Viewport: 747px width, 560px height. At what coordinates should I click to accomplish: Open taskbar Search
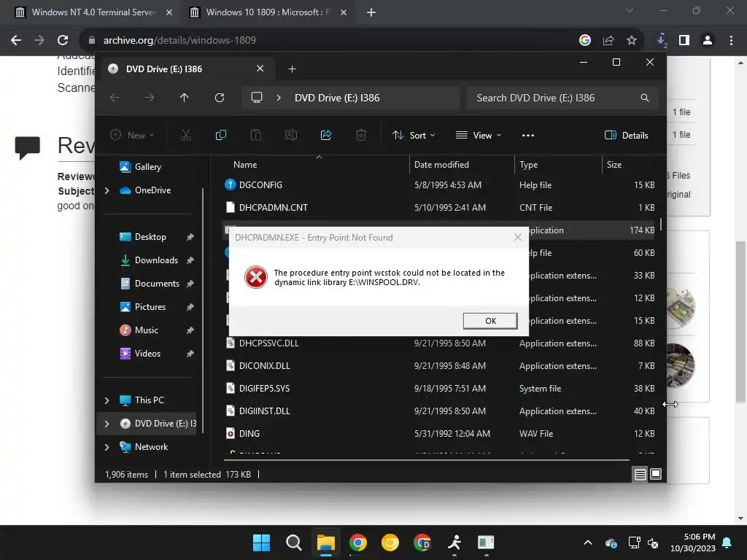(x=293, y=542)
